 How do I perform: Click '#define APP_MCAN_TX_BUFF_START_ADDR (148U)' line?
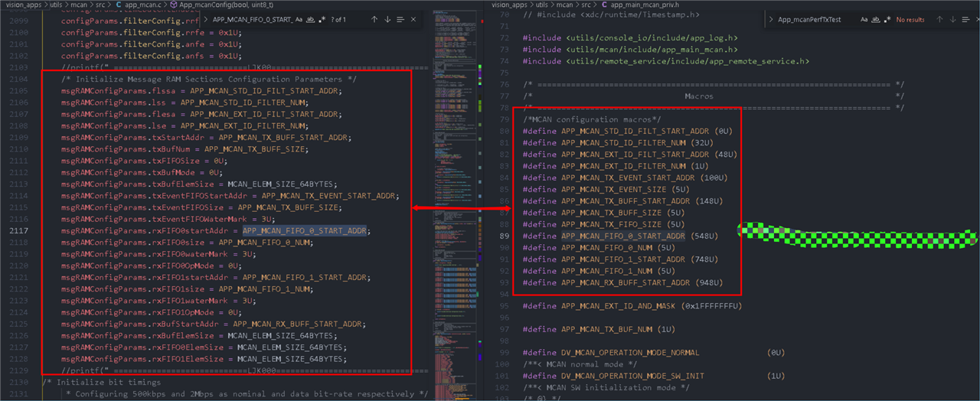pyautogui.click(x=622, y=201)
